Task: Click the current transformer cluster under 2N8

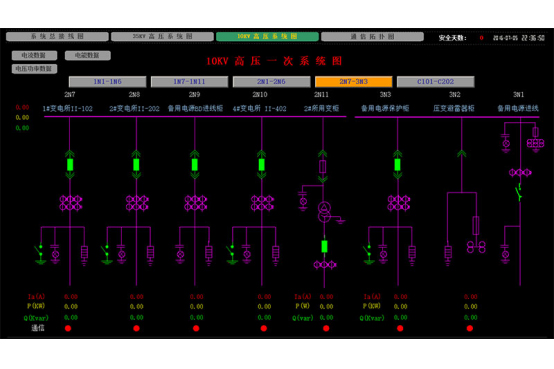Action: coord(137,203)
